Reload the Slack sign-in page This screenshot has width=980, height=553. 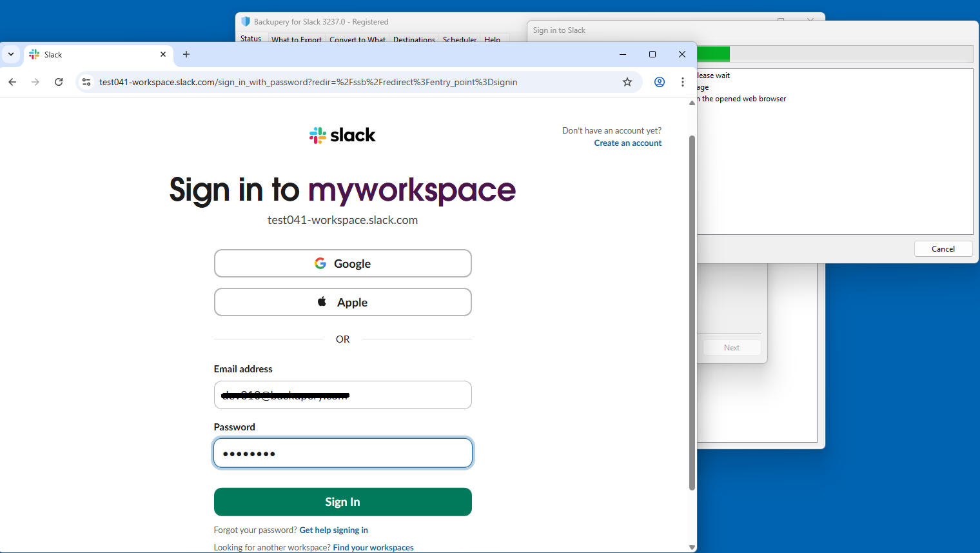(59, 82)
